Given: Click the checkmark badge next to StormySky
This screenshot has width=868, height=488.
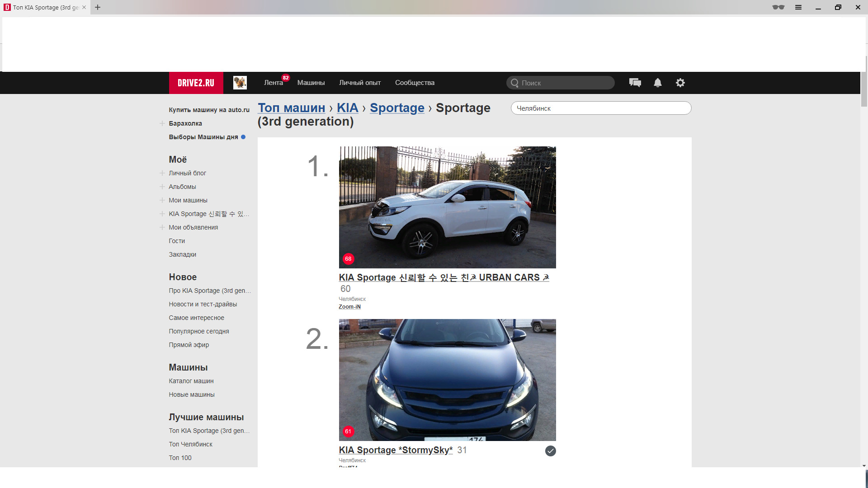Looking at the screenshot, I should pos(550,451).
